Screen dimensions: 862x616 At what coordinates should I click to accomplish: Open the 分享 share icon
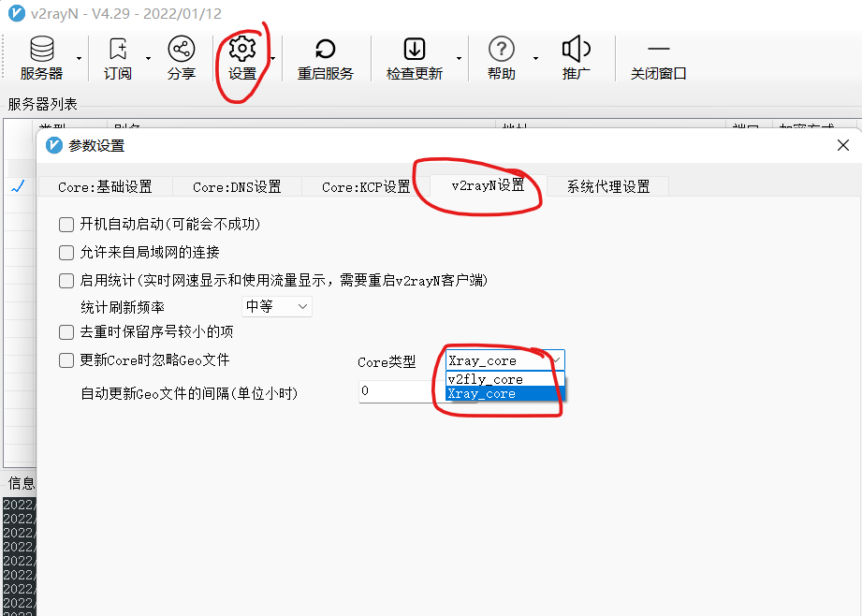(182, 49)
